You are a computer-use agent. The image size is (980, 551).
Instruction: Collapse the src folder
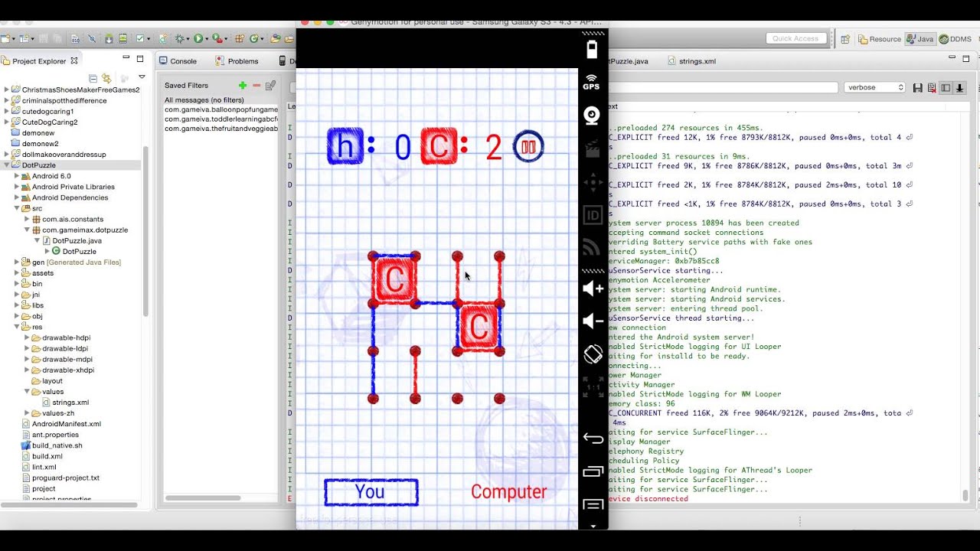pyautogui.click(x=17, y=208)
